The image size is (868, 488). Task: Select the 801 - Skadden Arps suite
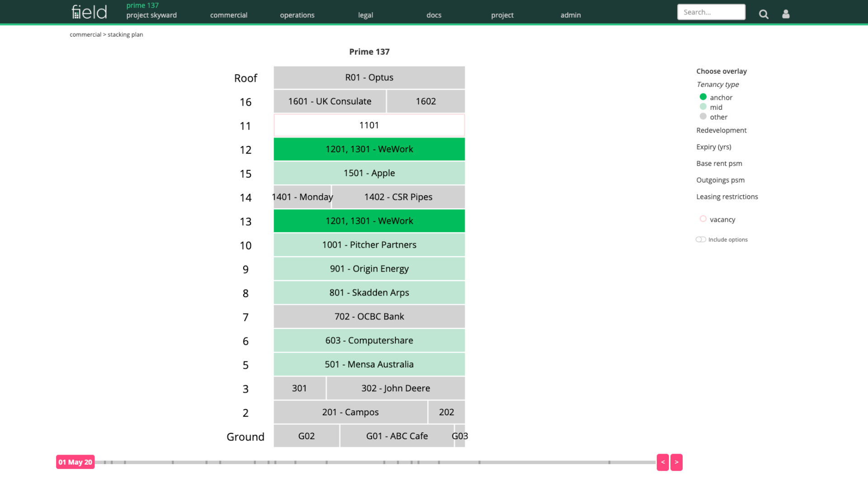[369, 293]
